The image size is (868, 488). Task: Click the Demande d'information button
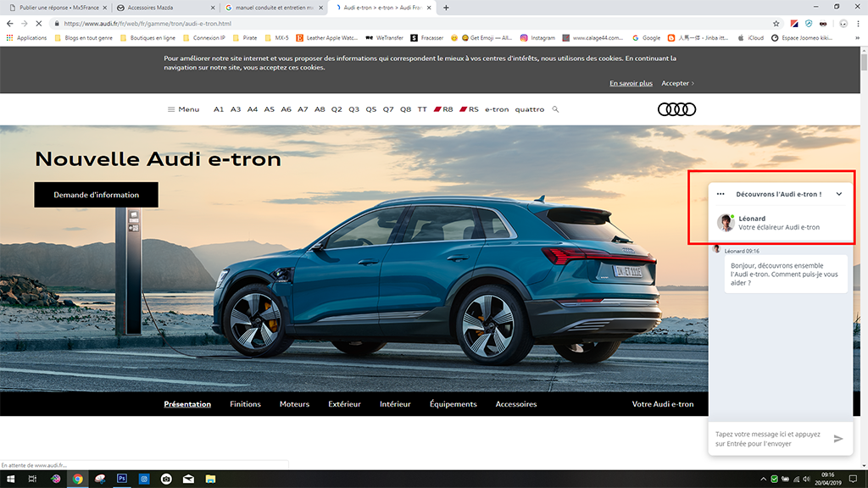(97, 195)
